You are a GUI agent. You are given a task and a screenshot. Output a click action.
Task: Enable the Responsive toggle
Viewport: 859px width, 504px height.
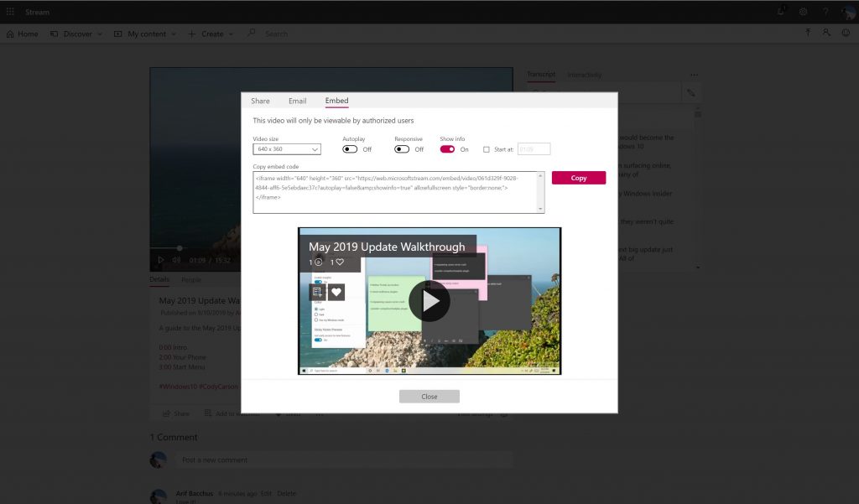point(402,148)
